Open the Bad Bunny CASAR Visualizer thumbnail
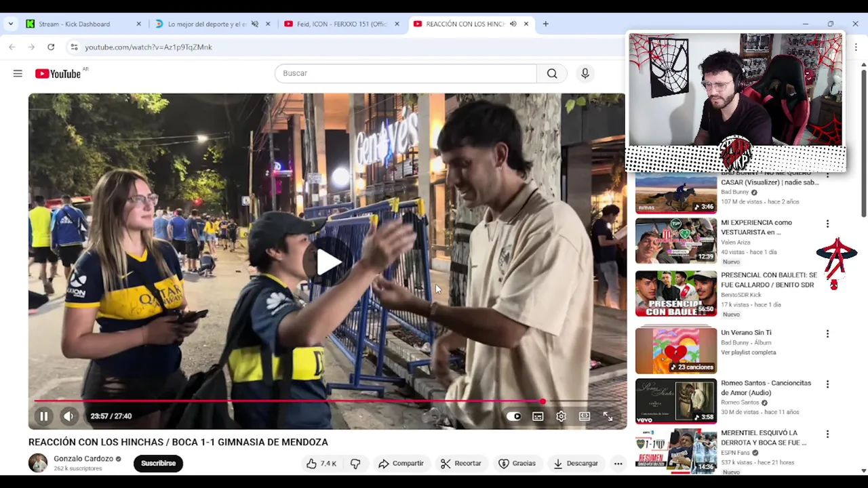This screenshot has width=868, height=488. [676, 192]
